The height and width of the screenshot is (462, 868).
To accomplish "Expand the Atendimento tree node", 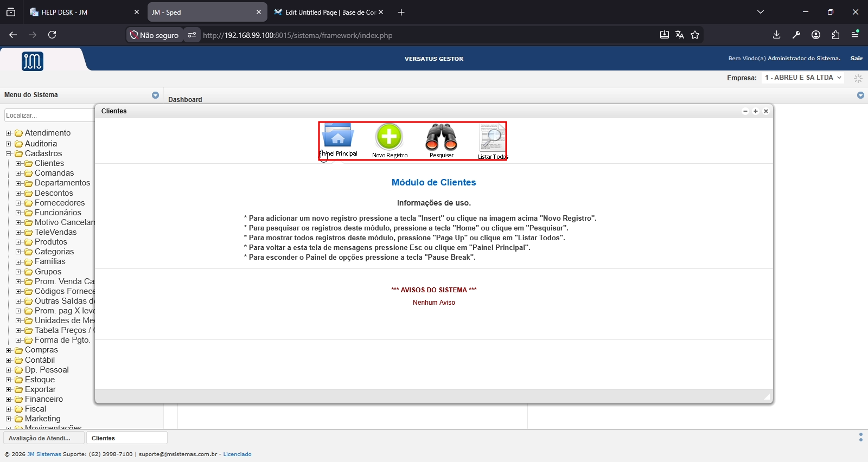I will (9, 133).
